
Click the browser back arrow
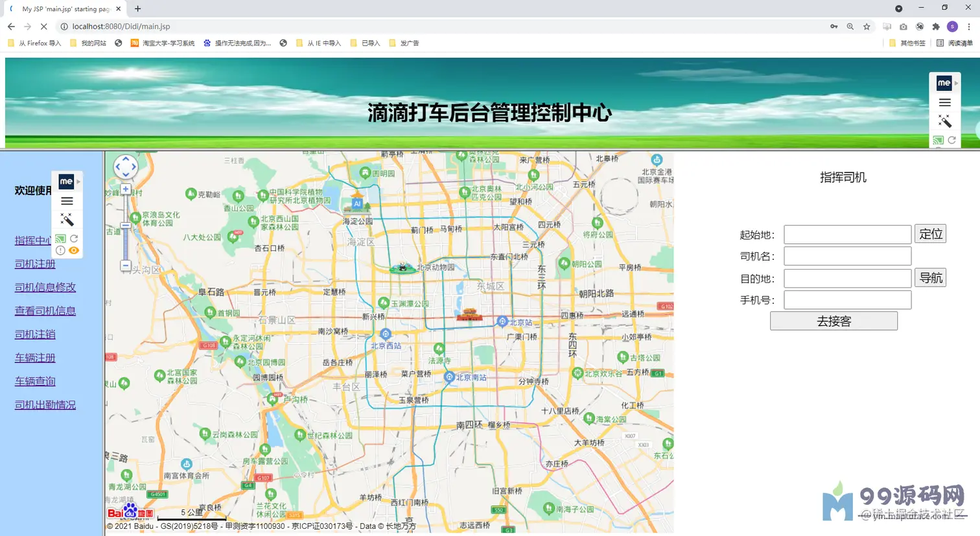click(x=11, y=27)
